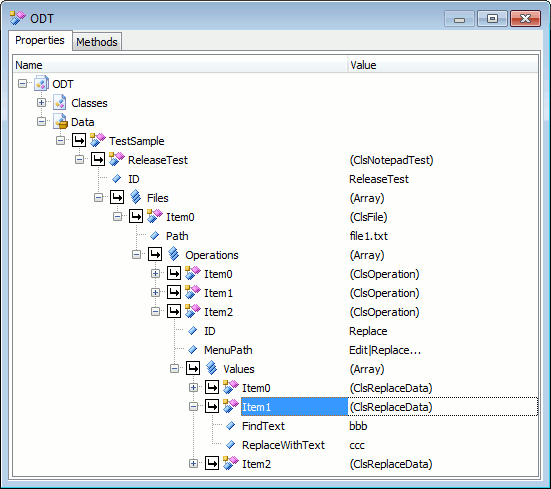Click the FindText property diamond icon
The height and width of the screenshot is (489, 551).
pyautogui.click(x=230, y=426)
